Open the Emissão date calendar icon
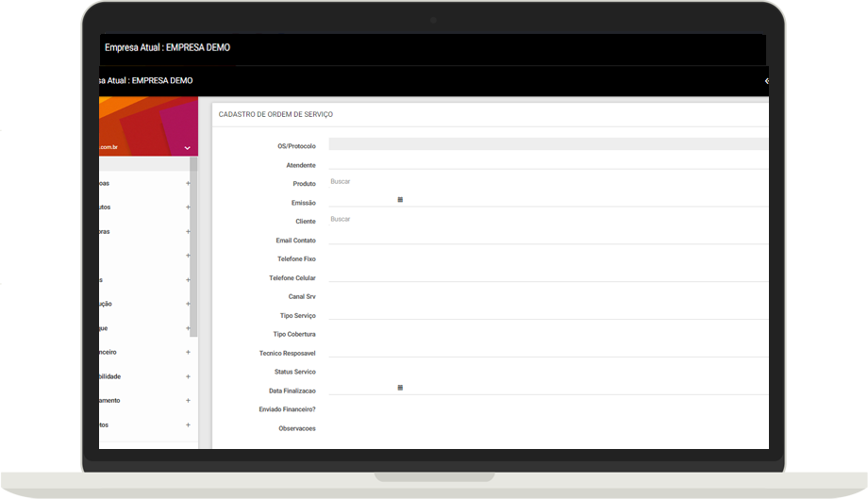Screen dimensions: 868x499 (x=400, y=200)
